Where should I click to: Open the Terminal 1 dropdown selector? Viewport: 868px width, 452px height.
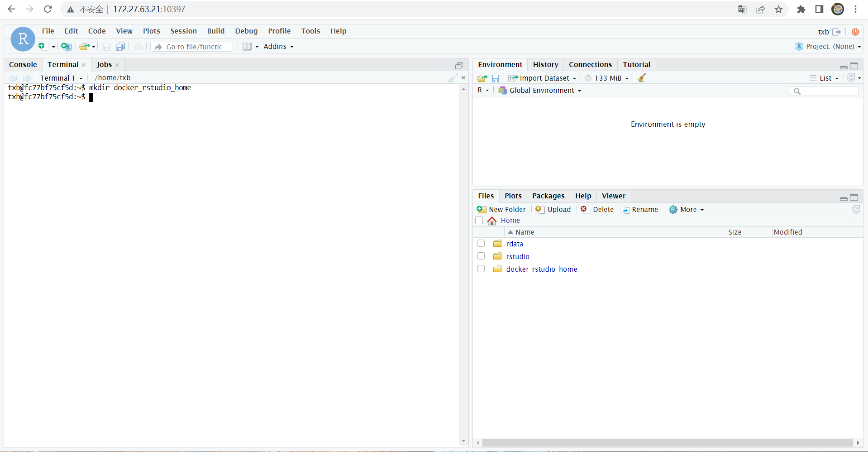(61, 78)
